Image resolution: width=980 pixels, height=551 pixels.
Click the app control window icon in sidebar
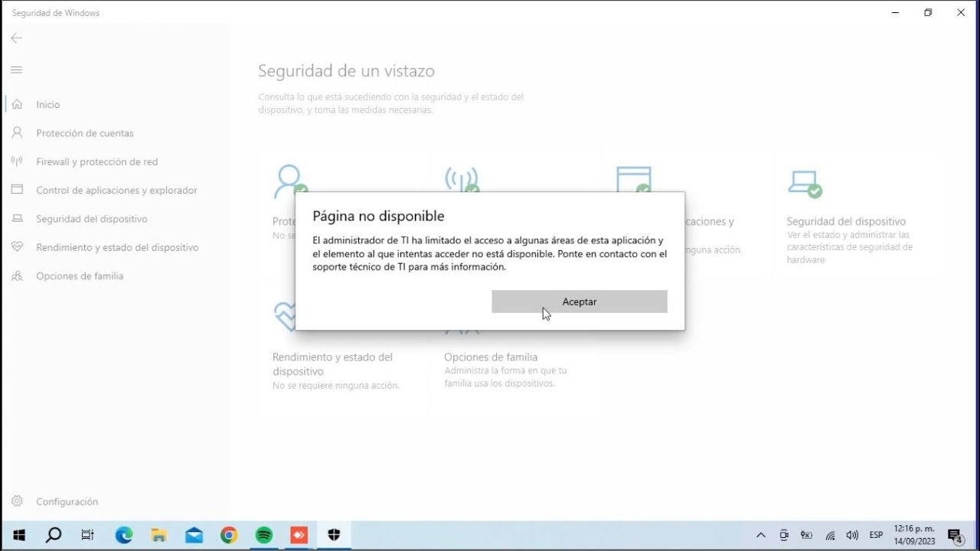pyautogui.click(x=17, y=190)
